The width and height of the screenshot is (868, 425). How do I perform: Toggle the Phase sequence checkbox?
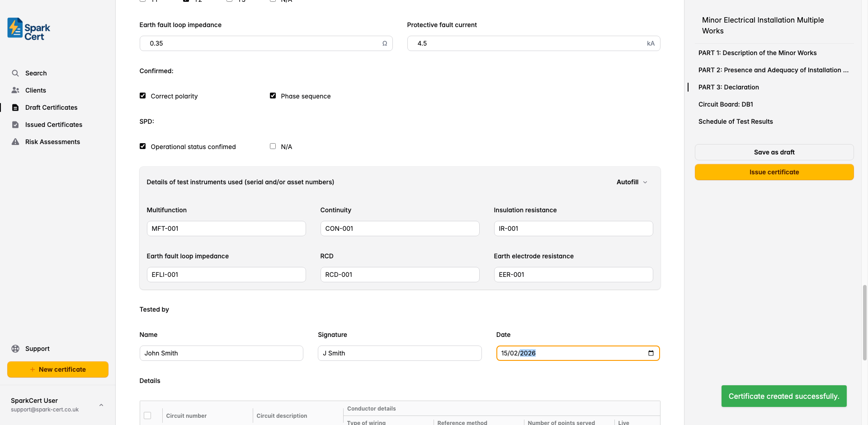point(273,96)
